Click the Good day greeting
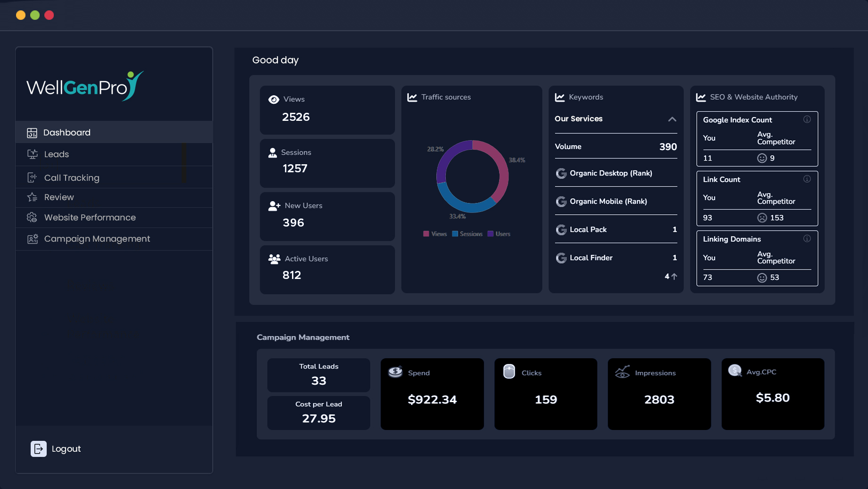Image resolution: width=868 pixels, height=489 pixels. pos(275,60)
